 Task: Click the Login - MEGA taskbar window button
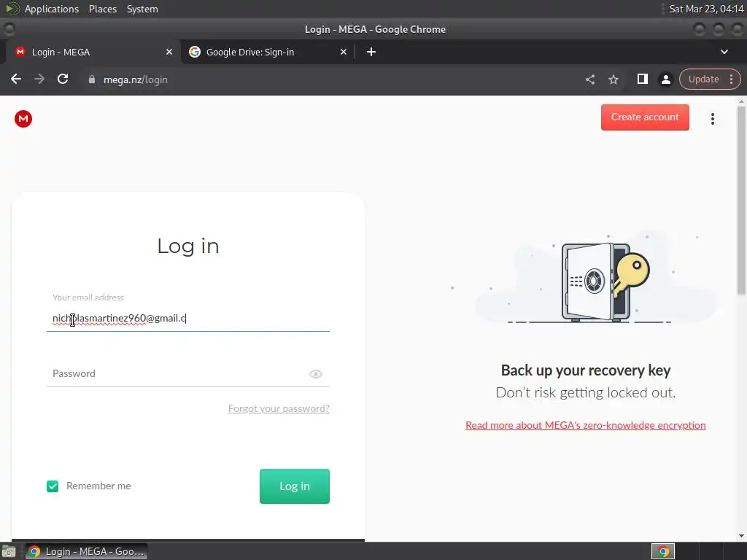(86, 551)
